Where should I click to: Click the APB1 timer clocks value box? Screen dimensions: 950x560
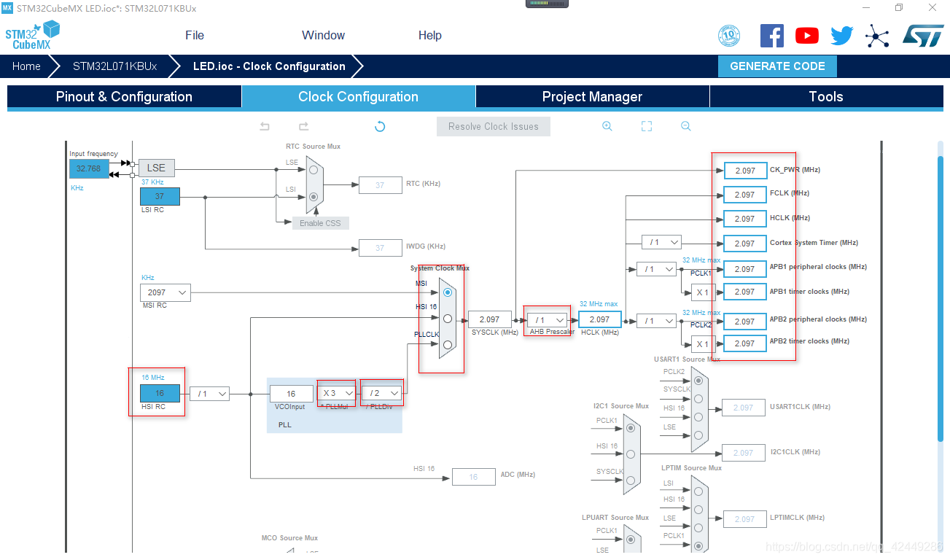coord(745,292)
